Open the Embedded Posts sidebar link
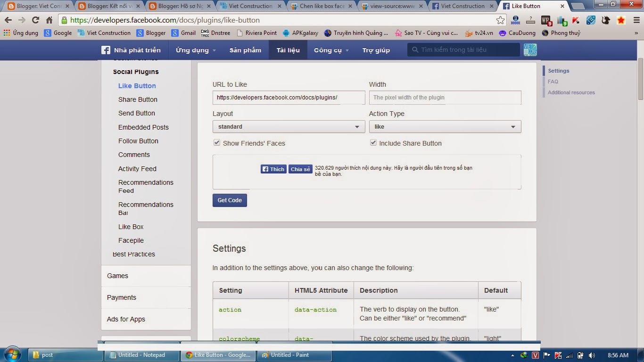Image resolution: width=644 pixels, height=362 pixels. click(143, 127)
